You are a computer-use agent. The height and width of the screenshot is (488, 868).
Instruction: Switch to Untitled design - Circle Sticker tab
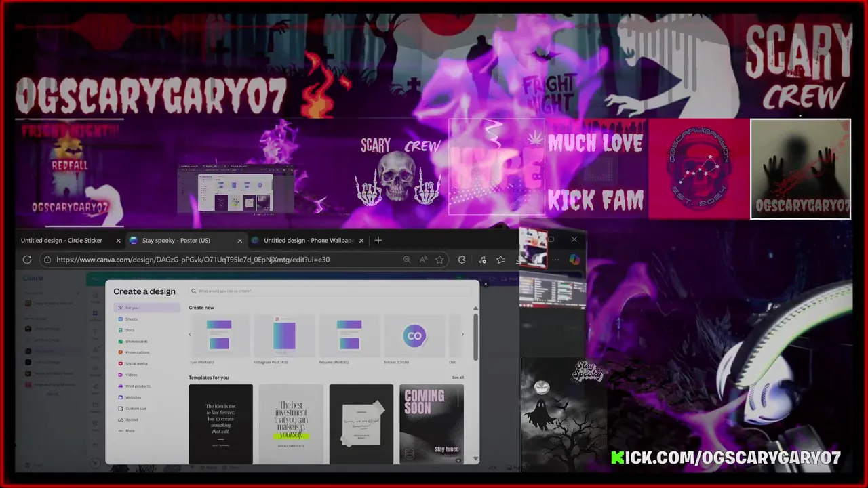70,241
